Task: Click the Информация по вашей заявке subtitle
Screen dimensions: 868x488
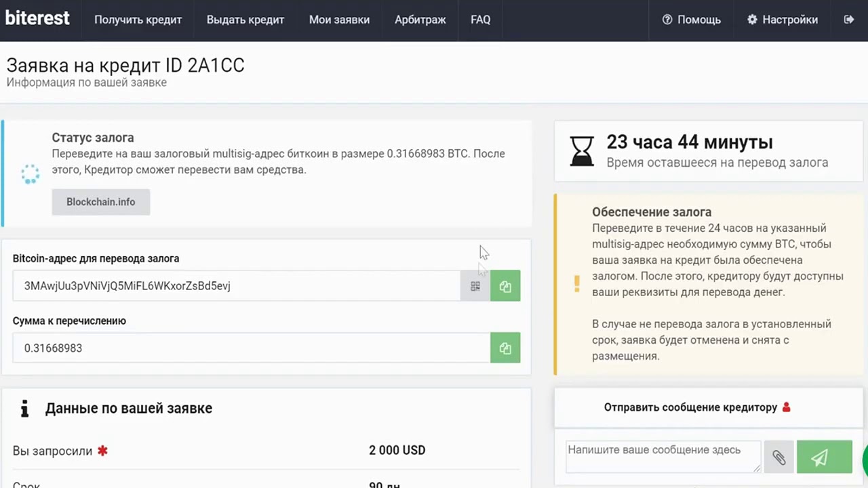Action: click(x=87, y=83)
